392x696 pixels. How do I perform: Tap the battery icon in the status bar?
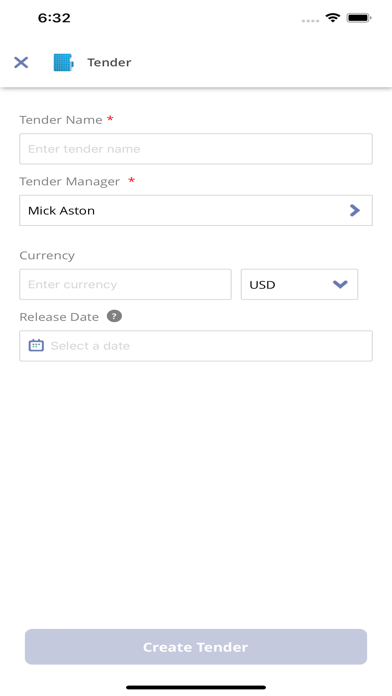359,18
